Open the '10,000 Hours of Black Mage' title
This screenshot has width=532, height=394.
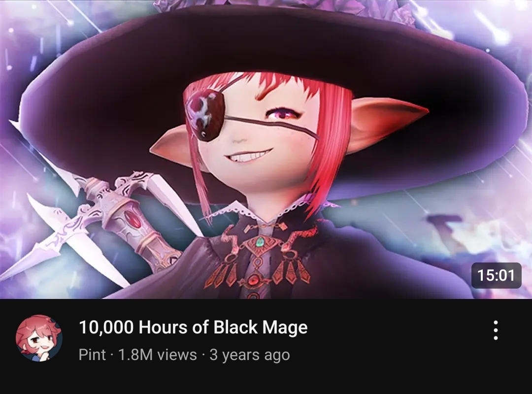193,327
